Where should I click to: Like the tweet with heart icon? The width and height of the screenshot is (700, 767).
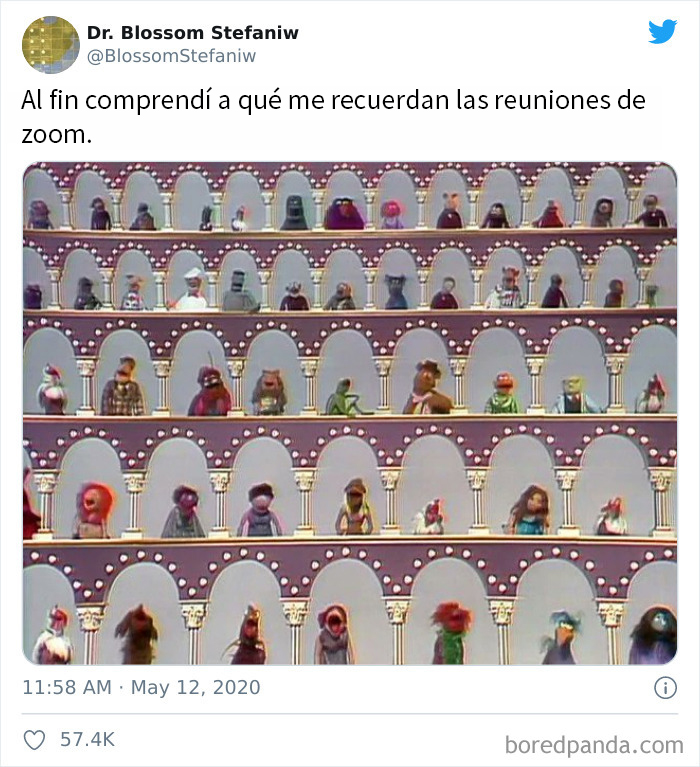(x=34, y=740)
